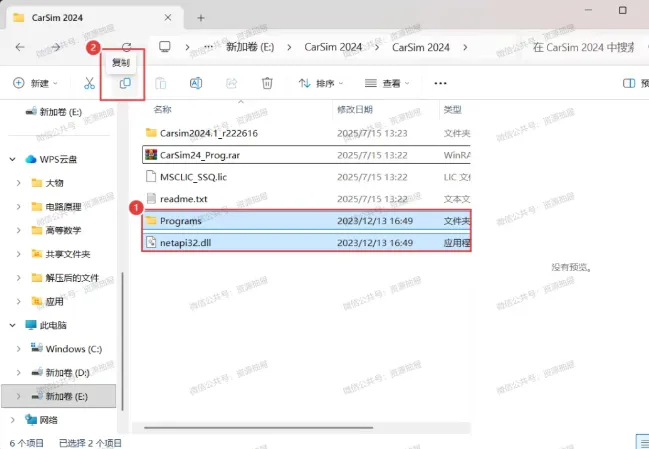Image resolution: width=649 pixels, height=449 pixels.
Task: Open the address bar ellipsis breadcrumb menu
Action: click(209, 47)
